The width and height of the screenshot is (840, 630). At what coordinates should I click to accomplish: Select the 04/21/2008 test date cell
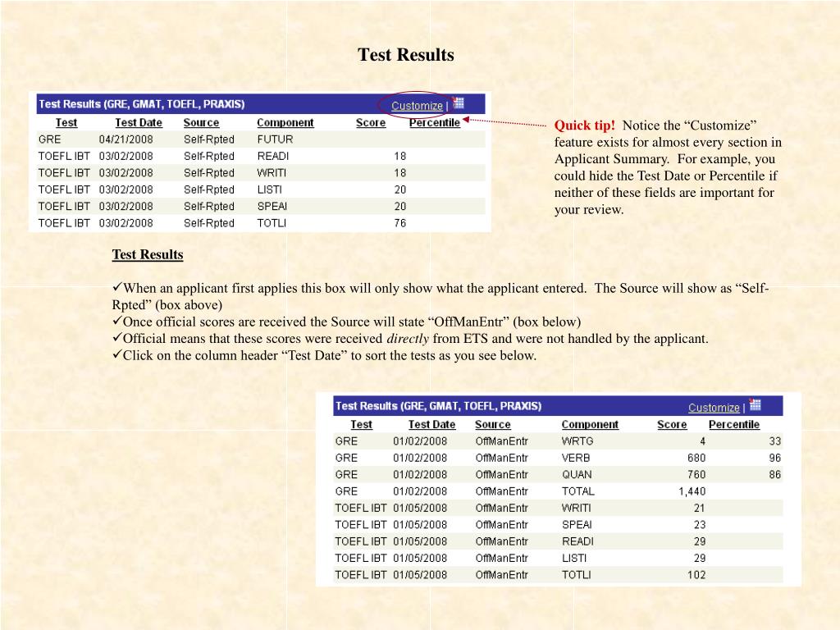click(x=126, y=139)
